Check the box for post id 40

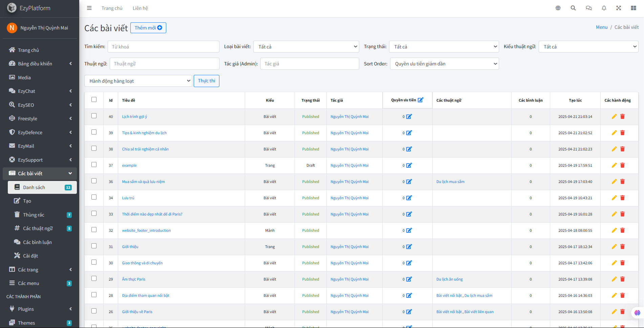click(94, 116)
